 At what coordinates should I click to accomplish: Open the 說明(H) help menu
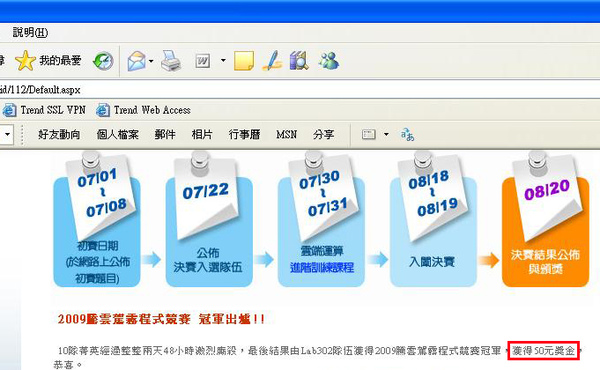pyautogui.click(x=30, y=33)
